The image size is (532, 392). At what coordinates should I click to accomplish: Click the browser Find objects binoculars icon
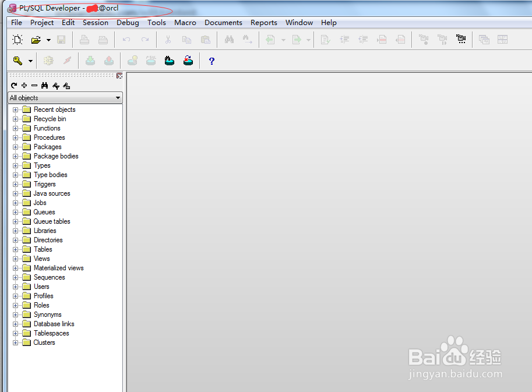pos(44,86)
